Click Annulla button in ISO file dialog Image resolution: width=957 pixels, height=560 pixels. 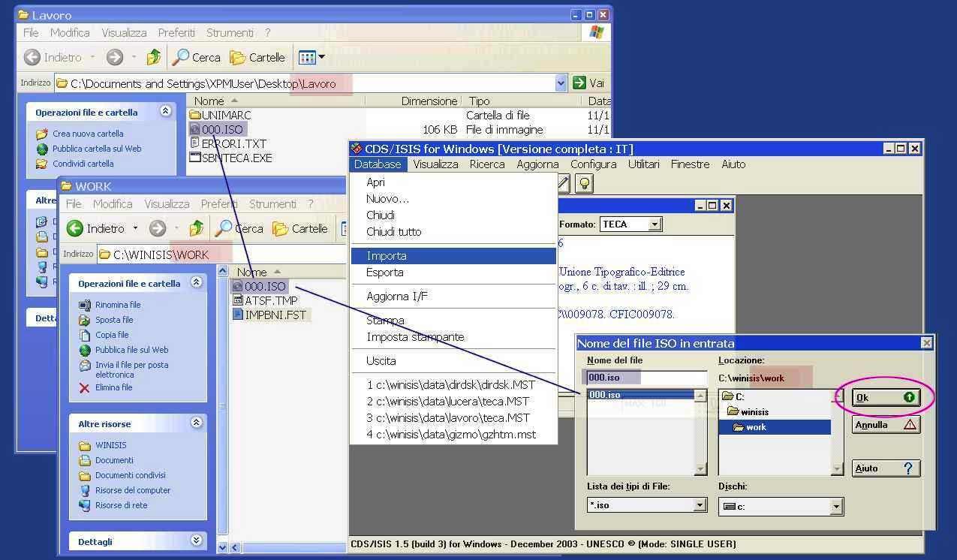click(886, 425)
